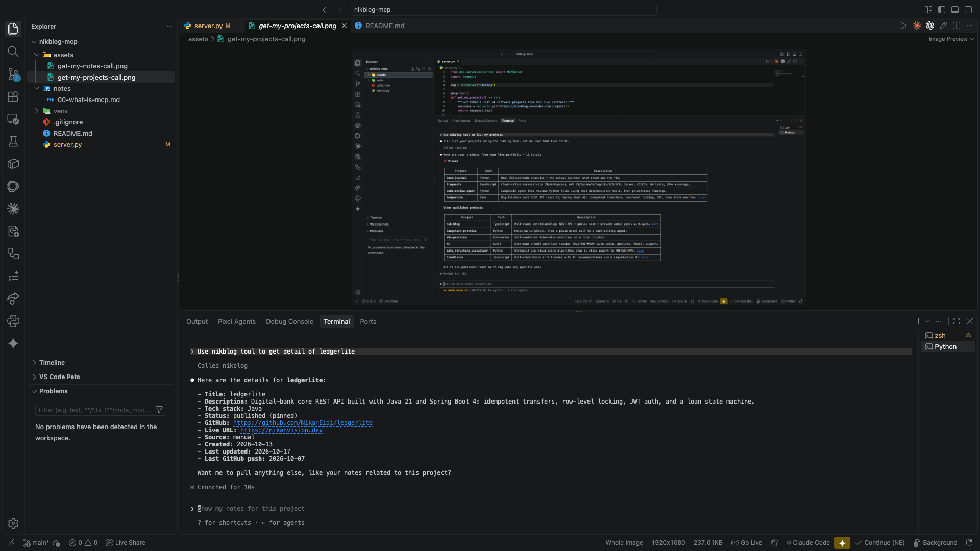Click the Claude spark icon in the editor toolbar
The height and width of the screenshot is (551, 980).
pos(917,26)
